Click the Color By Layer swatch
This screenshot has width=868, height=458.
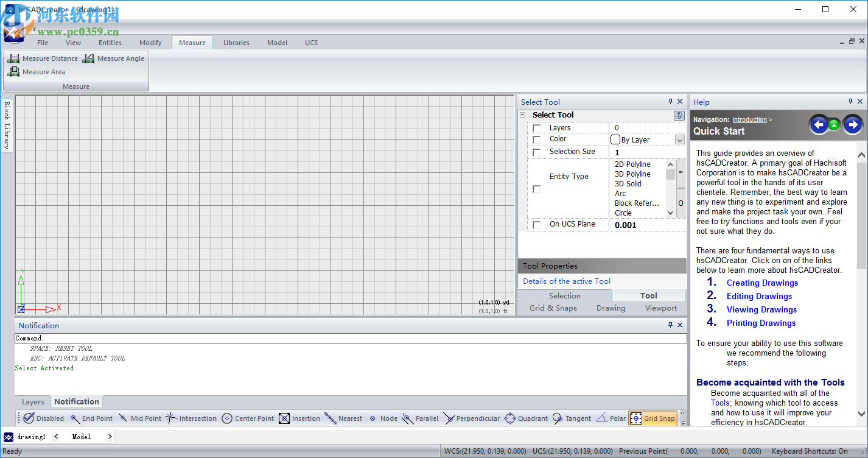pos(615,139)
